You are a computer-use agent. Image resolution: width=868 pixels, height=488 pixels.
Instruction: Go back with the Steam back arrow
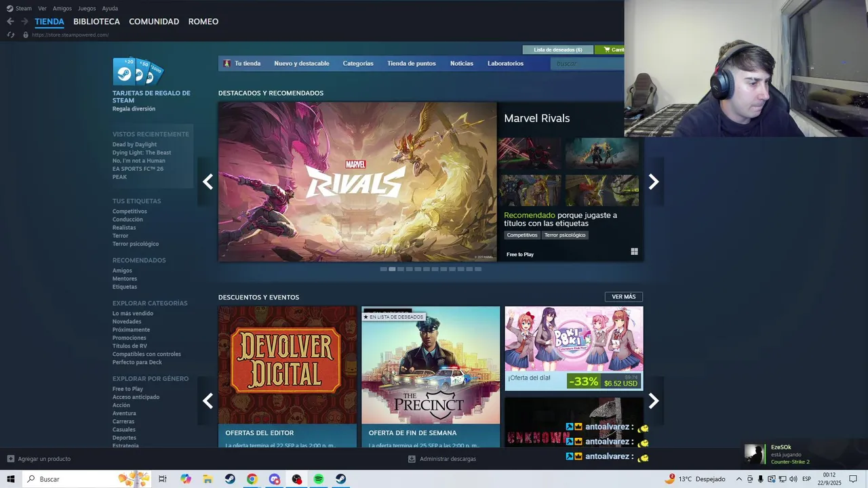10,22
